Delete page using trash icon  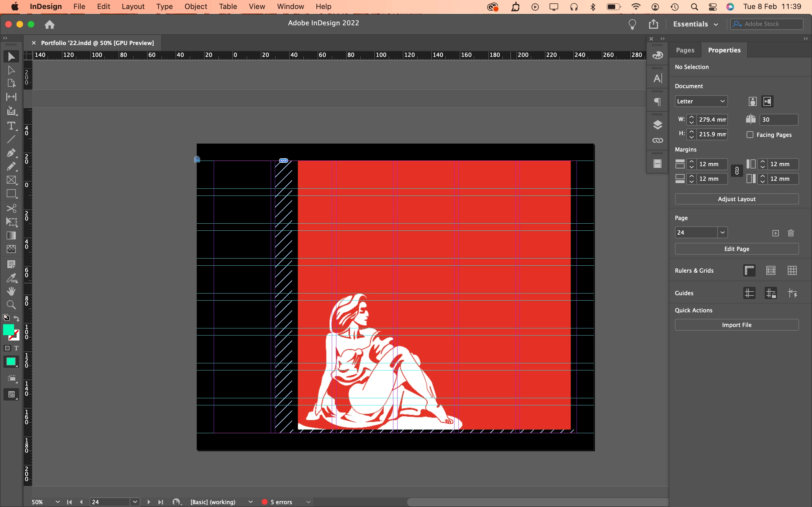tap(791, 233)
